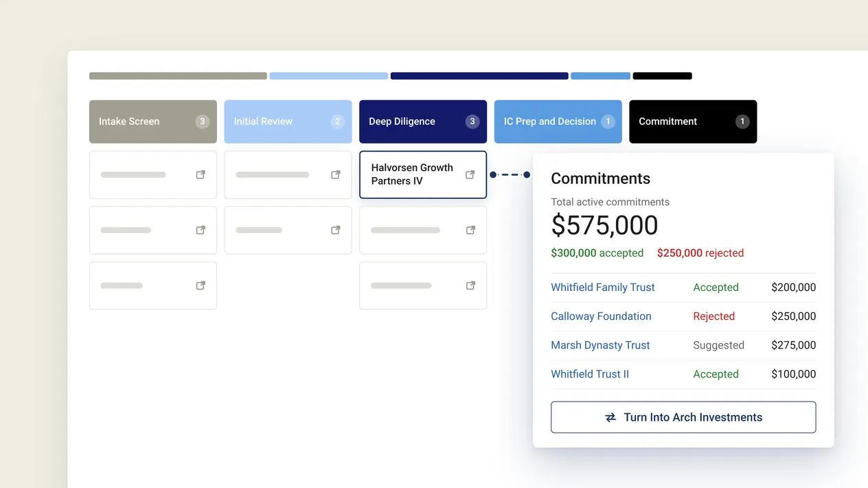This screenshot has height=488, width=868.
Task: Click the grey Intake Screen progress bar segment
Action: pyautogui.click(x=178, y=76)
